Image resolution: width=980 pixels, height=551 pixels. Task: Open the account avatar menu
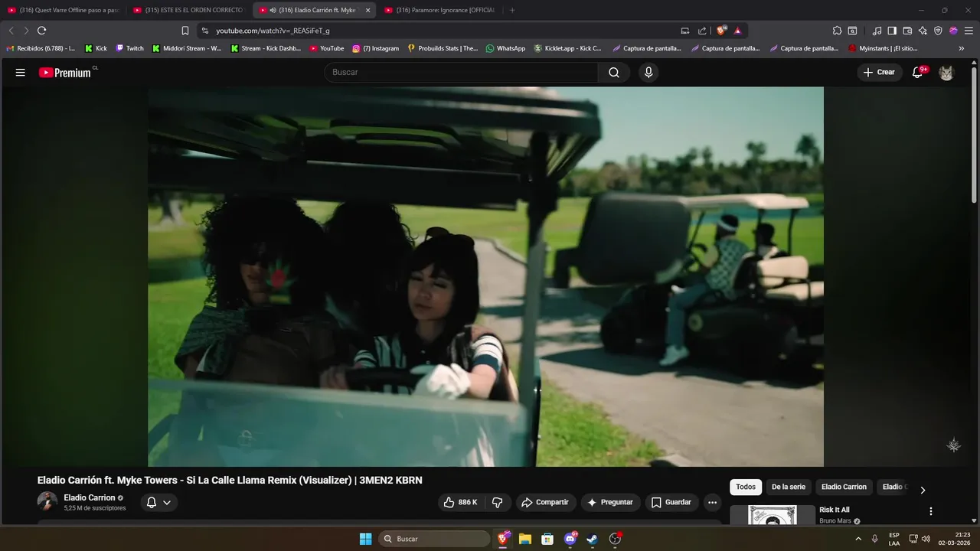[946, 72]
